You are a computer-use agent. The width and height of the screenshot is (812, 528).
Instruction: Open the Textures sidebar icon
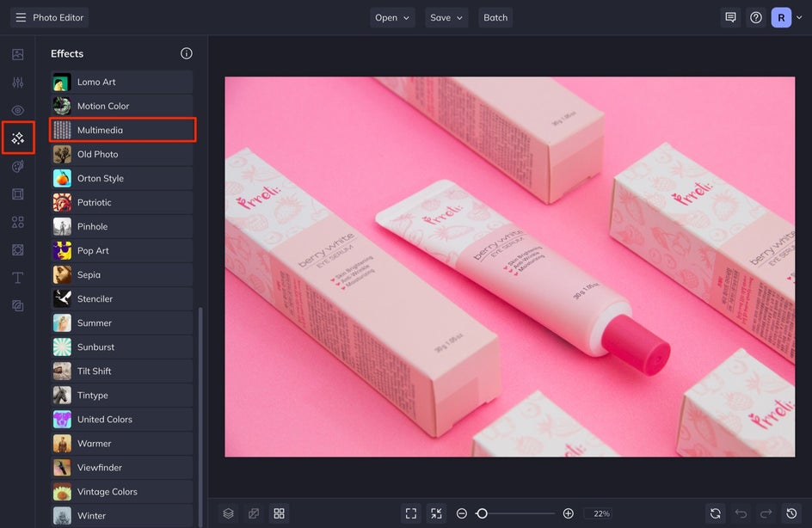pos(17,306)
